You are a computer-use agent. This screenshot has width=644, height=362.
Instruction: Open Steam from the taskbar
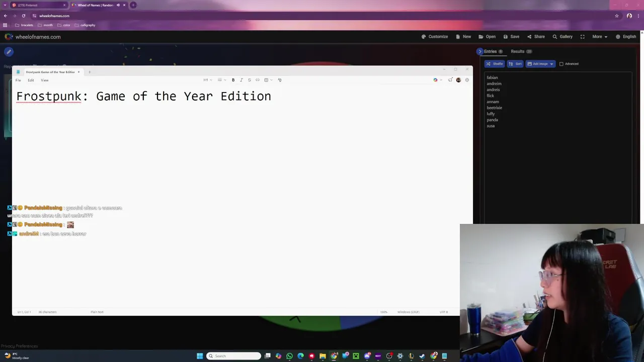point(422,356)
